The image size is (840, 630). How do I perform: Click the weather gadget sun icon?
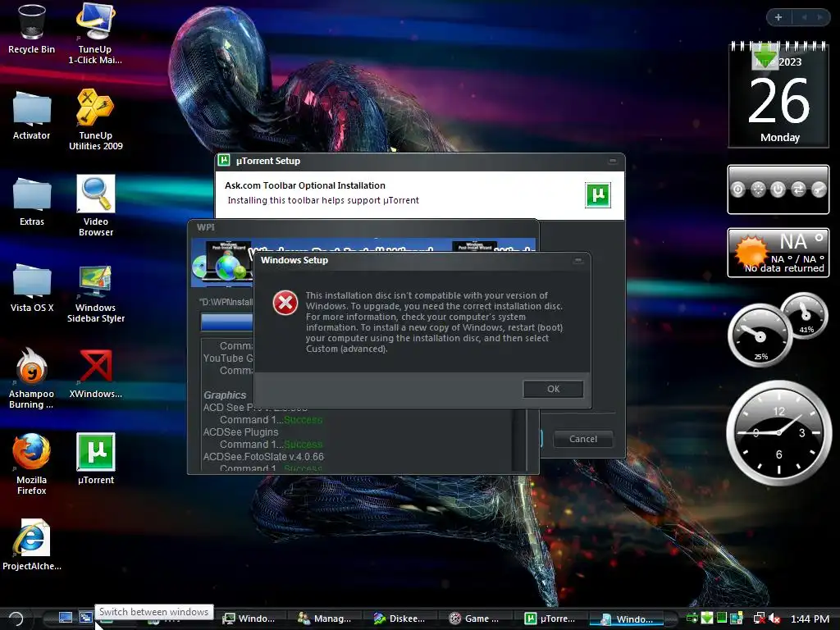751,251
